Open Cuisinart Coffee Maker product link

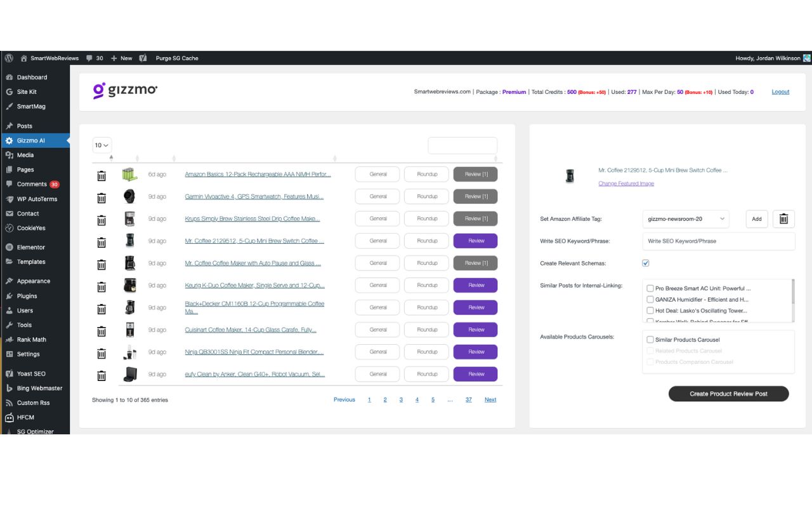click(251, 330)
